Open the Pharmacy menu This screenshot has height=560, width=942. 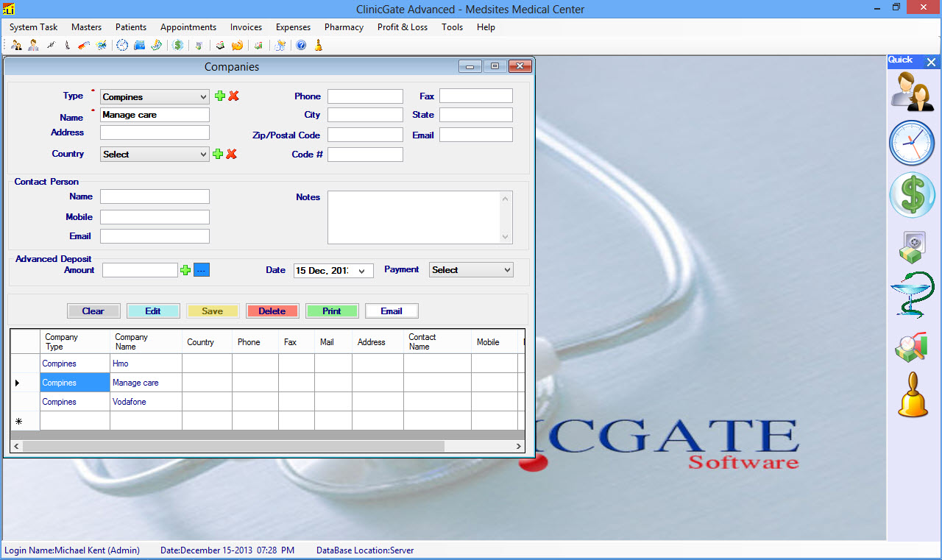point(344,27)
